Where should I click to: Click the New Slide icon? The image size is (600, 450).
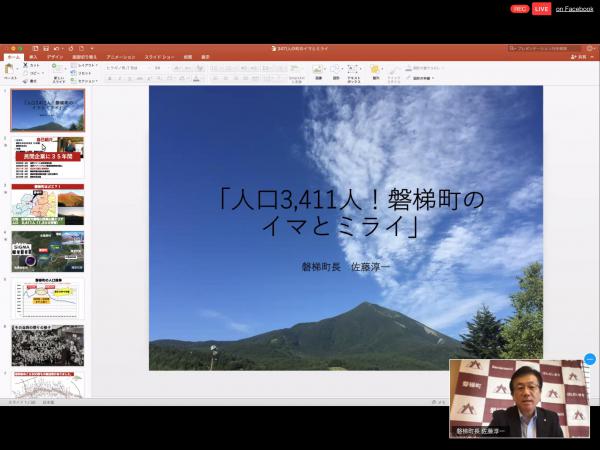[56, 68]
